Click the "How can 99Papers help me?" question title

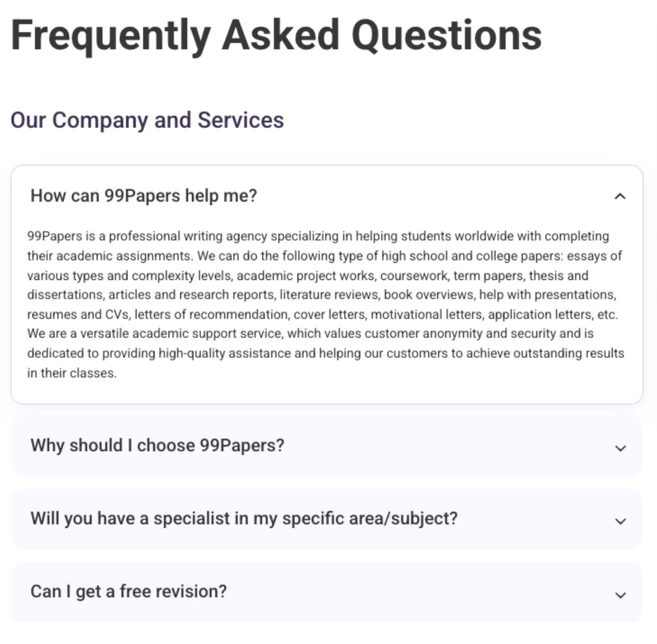143,196
